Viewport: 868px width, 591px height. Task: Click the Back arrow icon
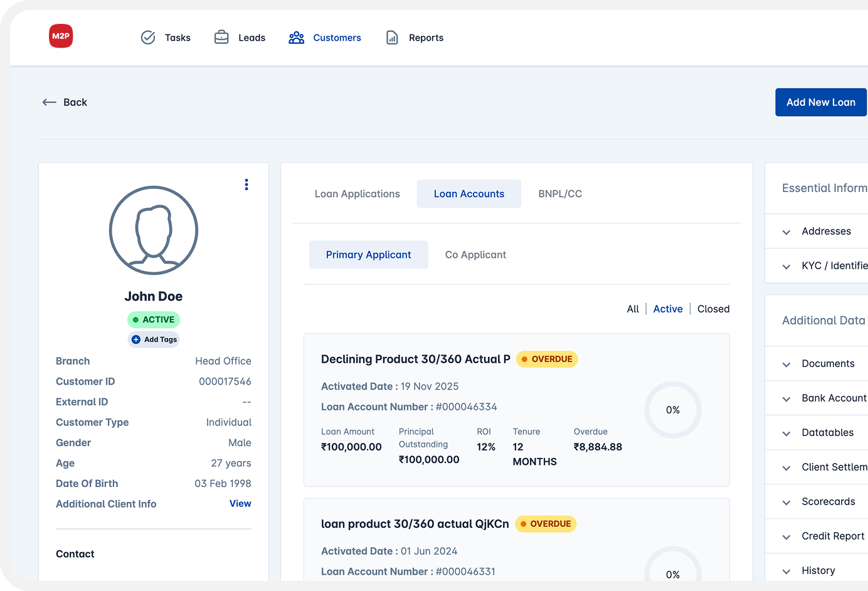(x=50, y=102)
